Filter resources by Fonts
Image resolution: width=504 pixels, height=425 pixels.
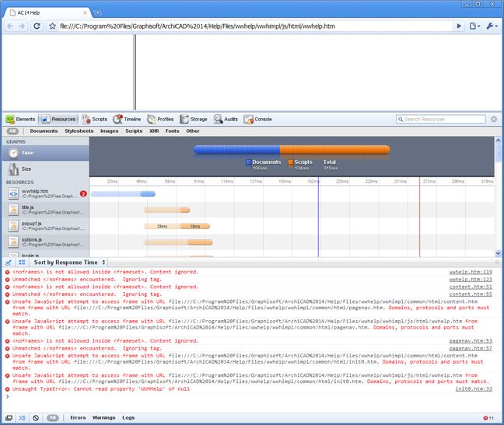coord(172,131)
